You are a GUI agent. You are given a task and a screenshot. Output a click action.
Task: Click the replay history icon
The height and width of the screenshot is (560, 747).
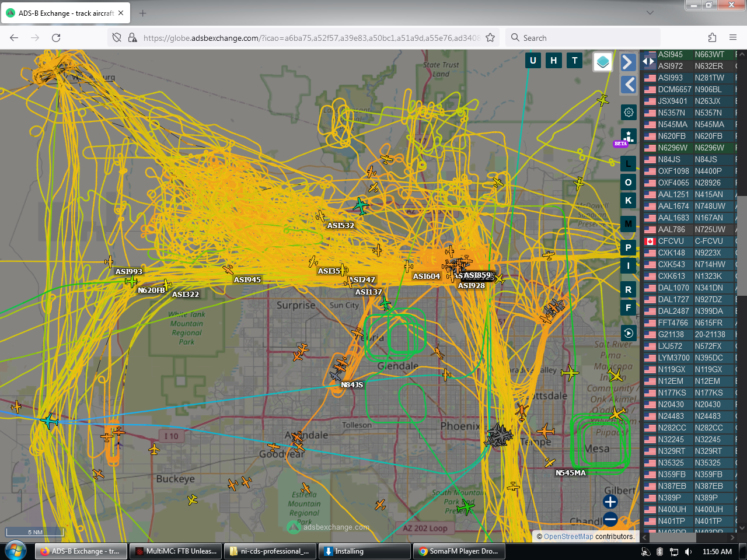click(x=629, y=333)
